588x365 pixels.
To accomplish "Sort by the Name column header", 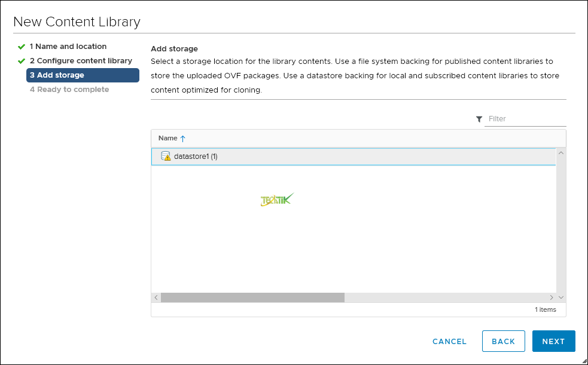I will coord(168,138).
